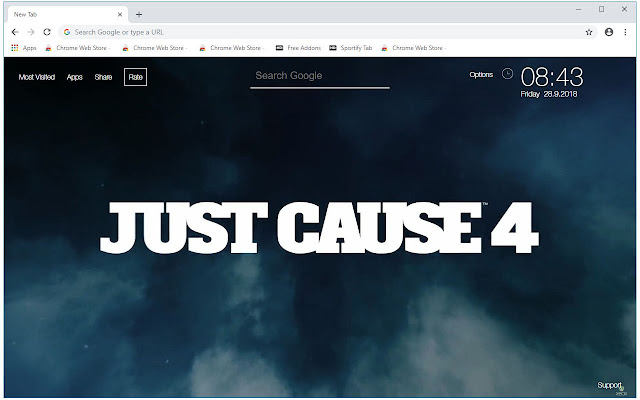Image resolution: width=640 pixels, height=400 pixels.
Task: Click the Rate button
Action: click(x=135, y=77)
